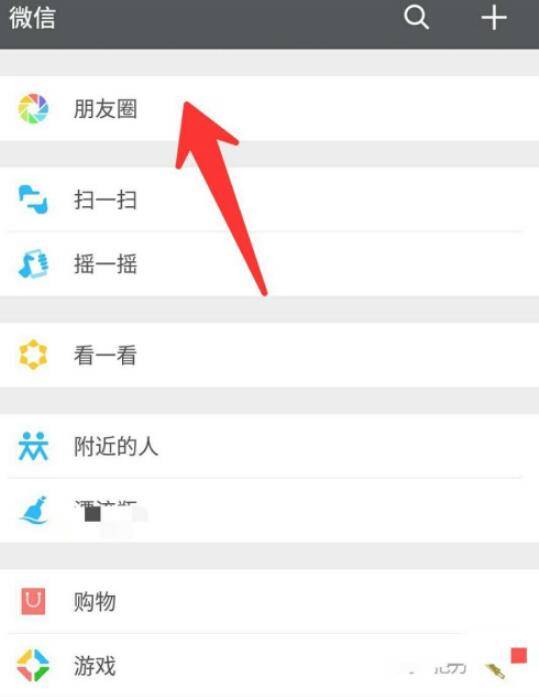Open 购物 Shopping entry
The image size is (539, 697).
pyautogui.click(x=269, y=602)
